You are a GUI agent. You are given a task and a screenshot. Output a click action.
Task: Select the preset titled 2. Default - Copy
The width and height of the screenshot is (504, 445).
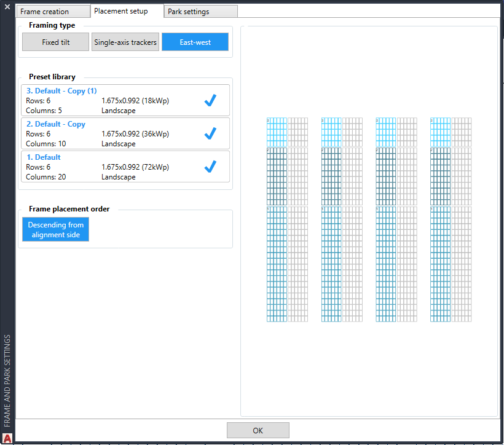tap(55, 124)
